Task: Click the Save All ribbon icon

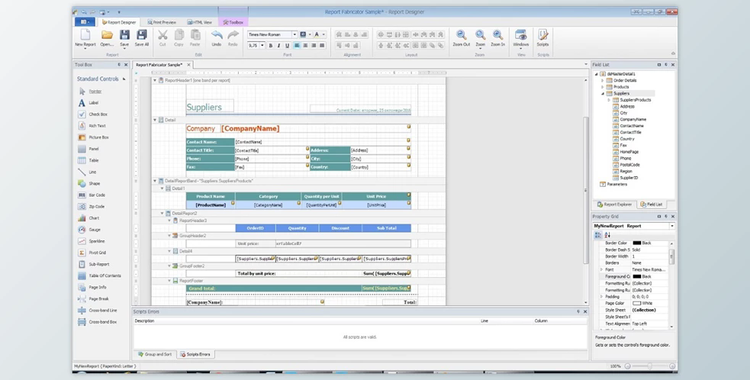Action: (x=142, y=38)
